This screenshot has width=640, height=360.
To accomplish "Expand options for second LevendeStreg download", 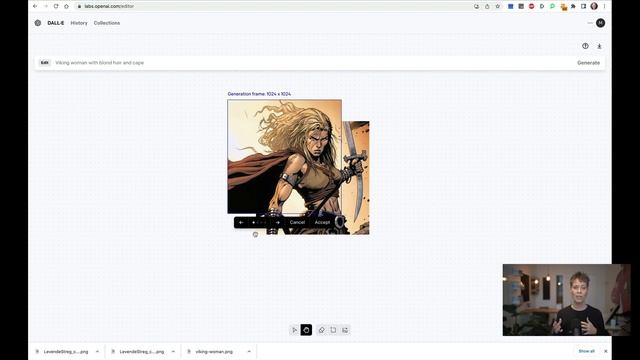I will (x=173, y=351).
